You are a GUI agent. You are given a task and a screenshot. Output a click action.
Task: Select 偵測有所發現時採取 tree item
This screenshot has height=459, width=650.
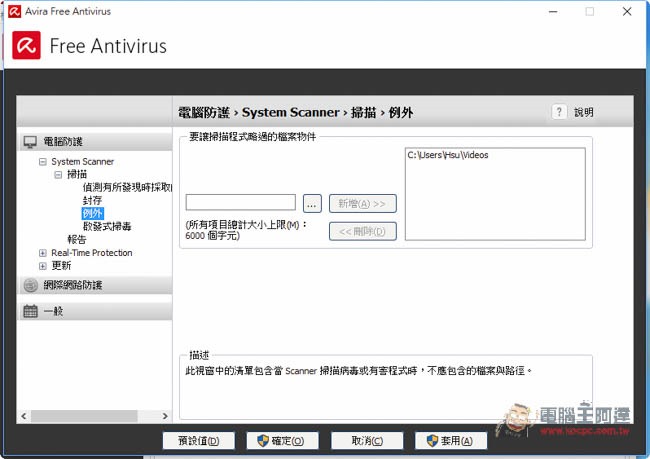127,187
